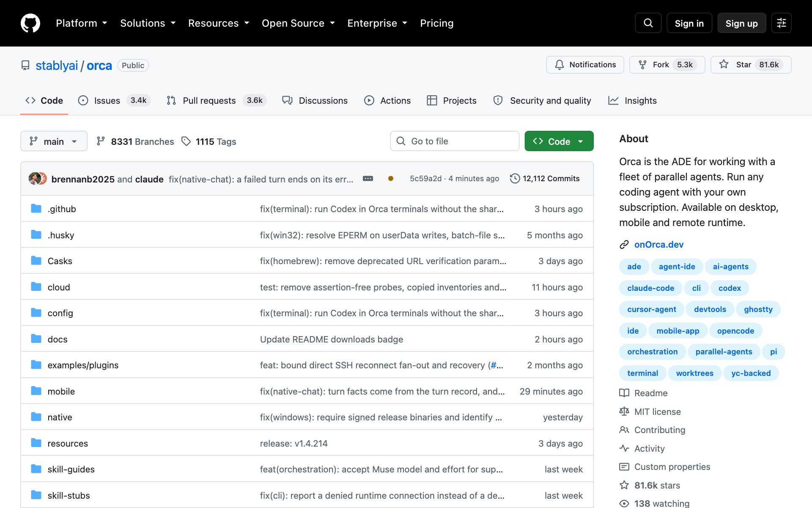The image size is (812, 508).
Task: Open the Security and quality tab
Action: pyautogui.click(x=542, y=100)
